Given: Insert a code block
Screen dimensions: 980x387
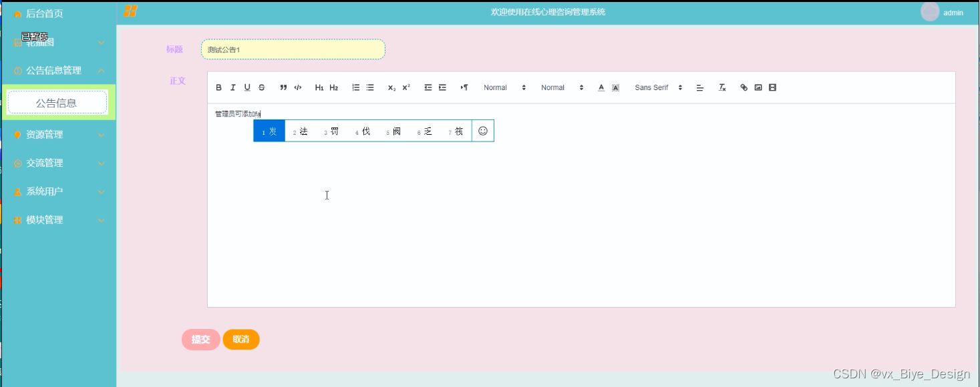Looking at the screenshot, I should (x=298, y=87).
